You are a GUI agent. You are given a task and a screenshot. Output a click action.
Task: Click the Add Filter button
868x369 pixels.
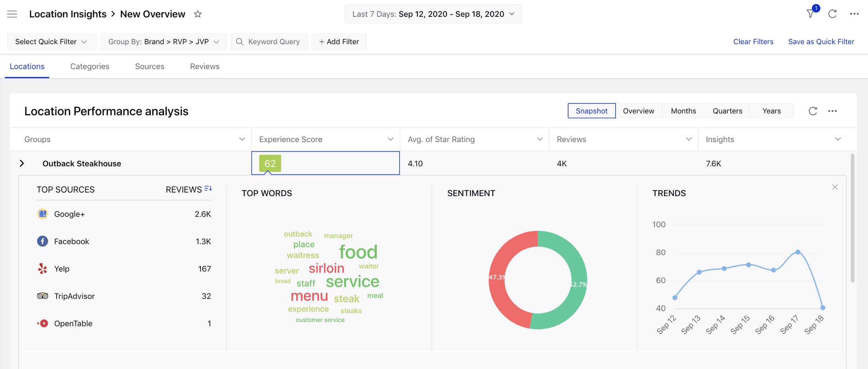[x=339, y=42]
